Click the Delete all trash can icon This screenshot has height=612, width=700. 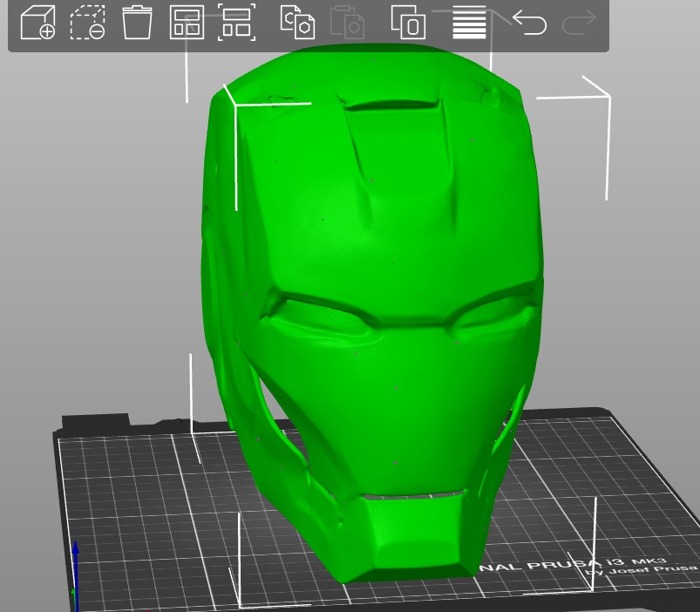(137, 23)
